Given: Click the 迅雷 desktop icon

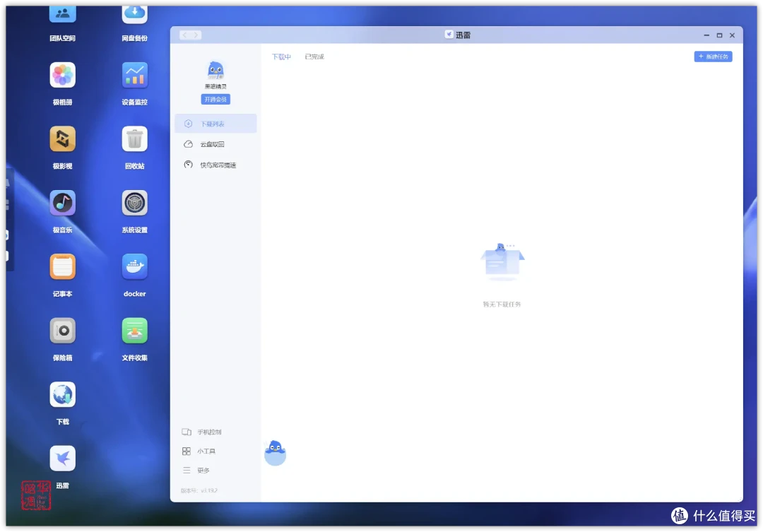Looking at the screenshot, I should [62, 459].
